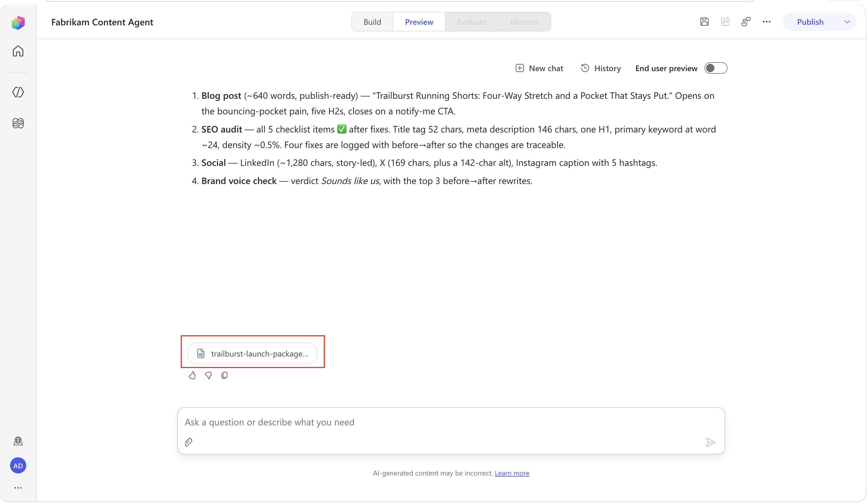
Task: Click the share icon in the header
Action: pyautogui.click(x=726, y=22)
